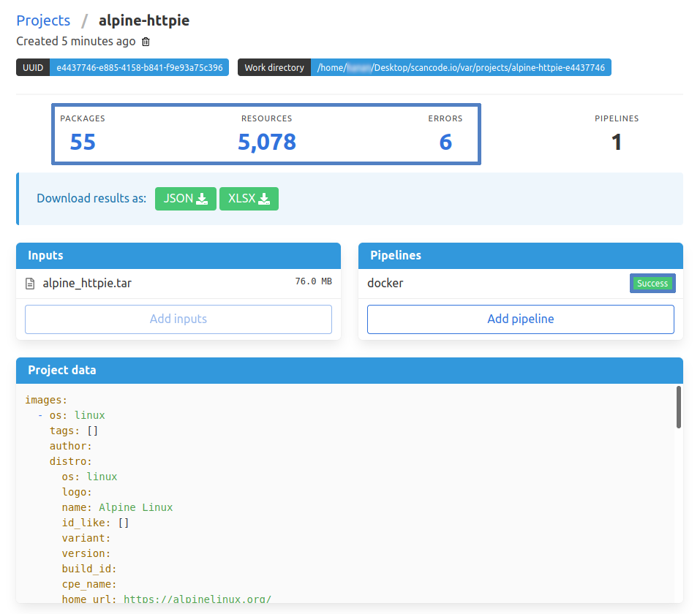Click the UUID value e4437746-e885-4158-b841-f9e93a75c396
700x614 pixels.
click(x=139, y=67)
